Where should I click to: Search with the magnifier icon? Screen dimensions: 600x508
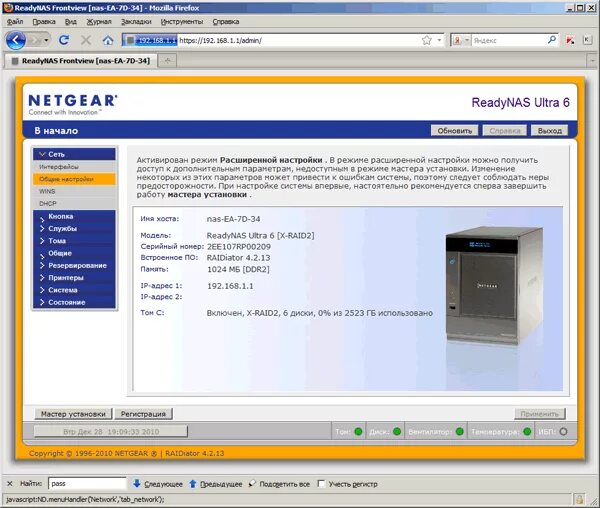551,40
